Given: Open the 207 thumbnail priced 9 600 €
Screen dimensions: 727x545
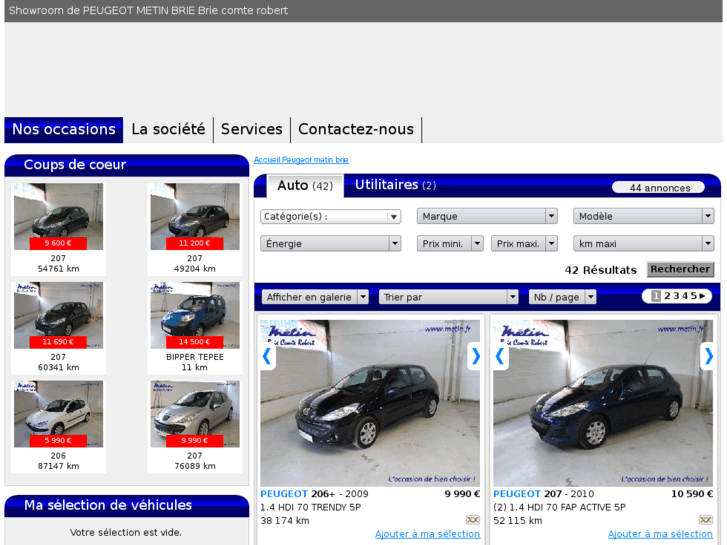Looking at the screenshot, I should [58, 217].
